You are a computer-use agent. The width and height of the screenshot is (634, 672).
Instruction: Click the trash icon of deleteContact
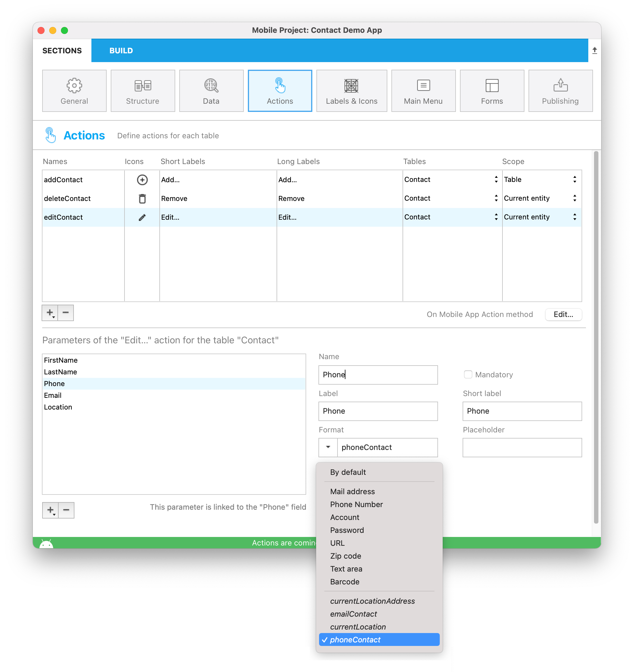click(142, 198)
